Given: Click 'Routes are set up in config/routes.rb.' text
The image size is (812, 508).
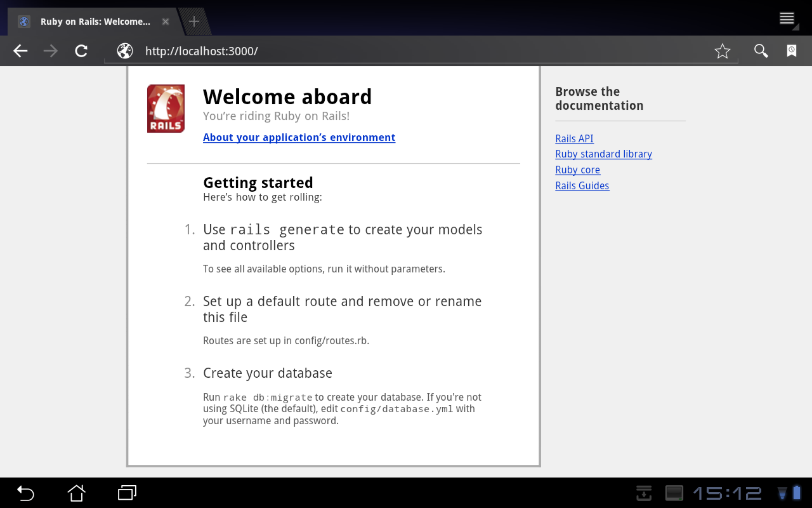Looking at the screenshot, I should pos(286,340).
